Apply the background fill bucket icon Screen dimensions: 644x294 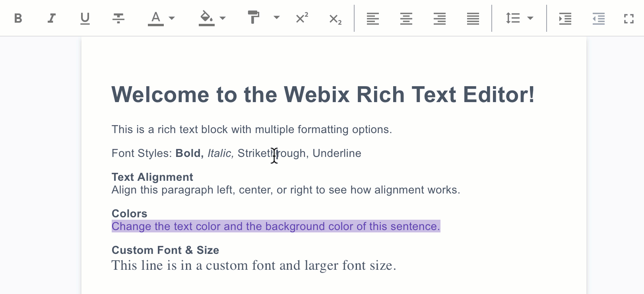pyautogui.click(x=206, y=18)
